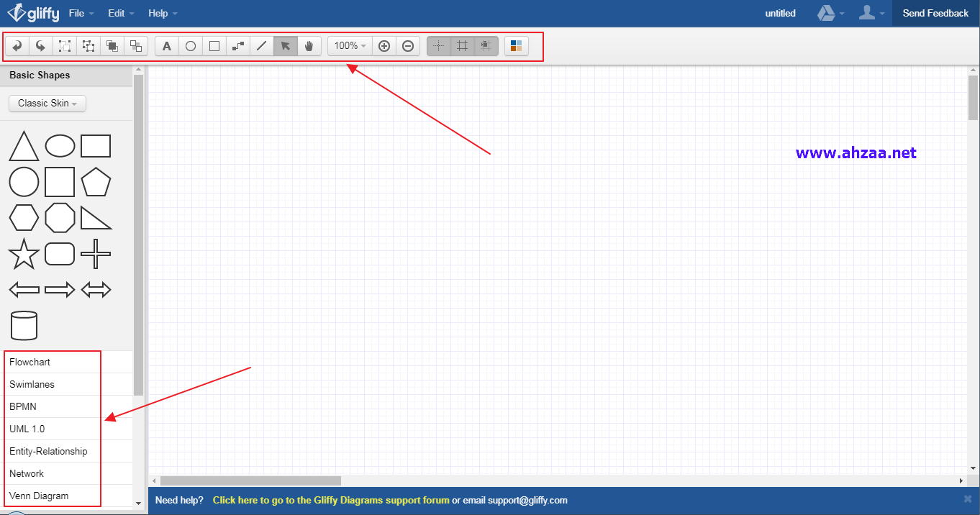This screenshot has height=515, width=980.
Task: Select the Text tool
Action: tap(166, 45)
